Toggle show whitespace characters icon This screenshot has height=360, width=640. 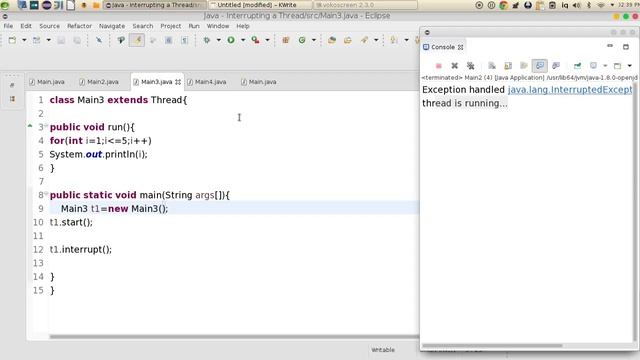[184, 40]
